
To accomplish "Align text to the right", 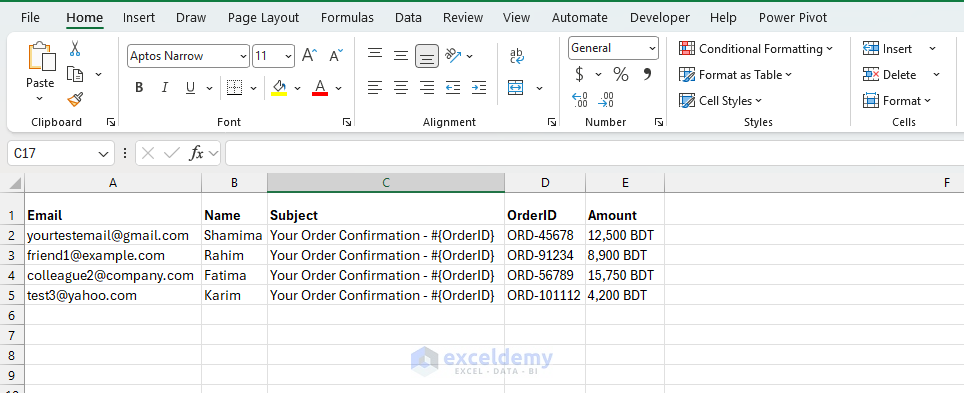I will pos(427,88).
